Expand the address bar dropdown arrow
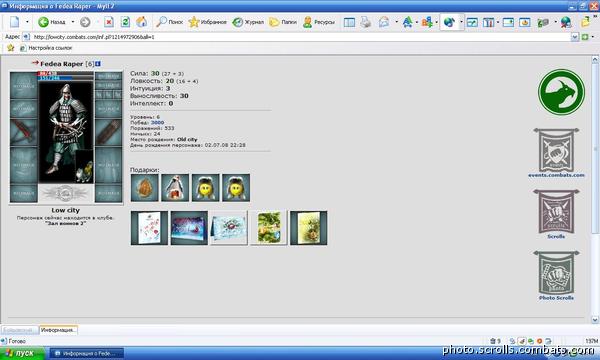 click(x=574, y=37)
